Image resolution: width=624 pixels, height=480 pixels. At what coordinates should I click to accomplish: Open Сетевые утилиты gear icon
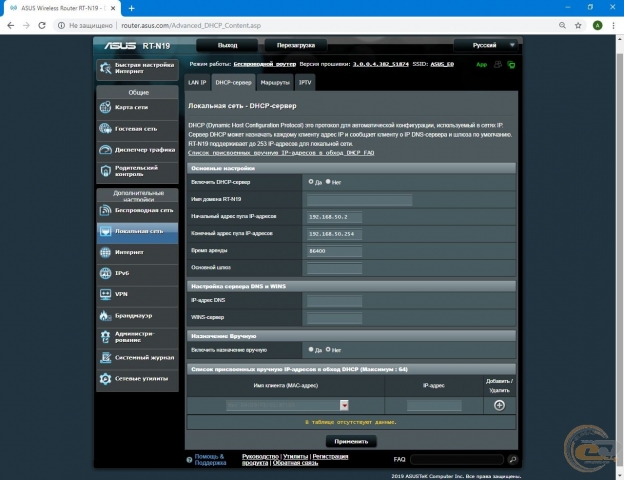105,379
